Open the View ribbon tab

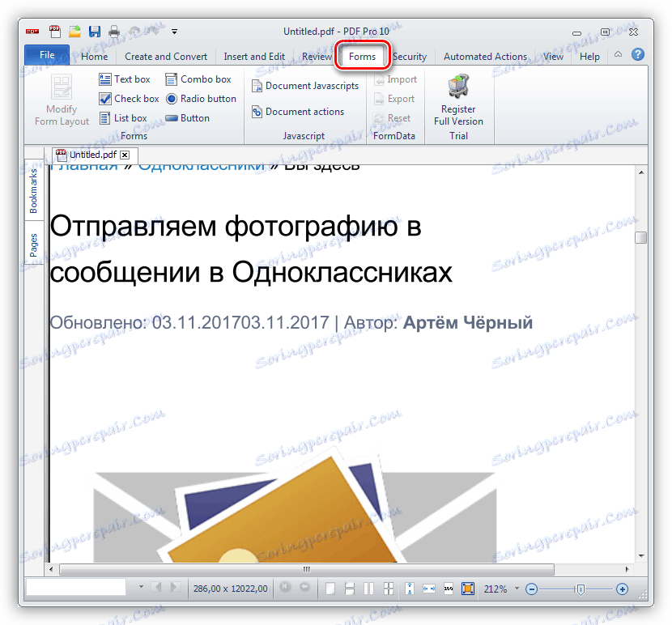point(553,57)
